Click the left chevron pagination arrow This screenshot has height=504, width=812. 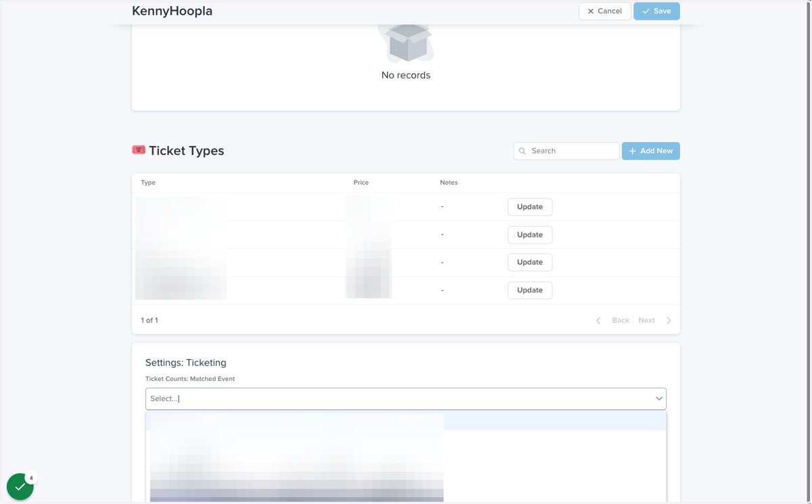pos(598,321)
